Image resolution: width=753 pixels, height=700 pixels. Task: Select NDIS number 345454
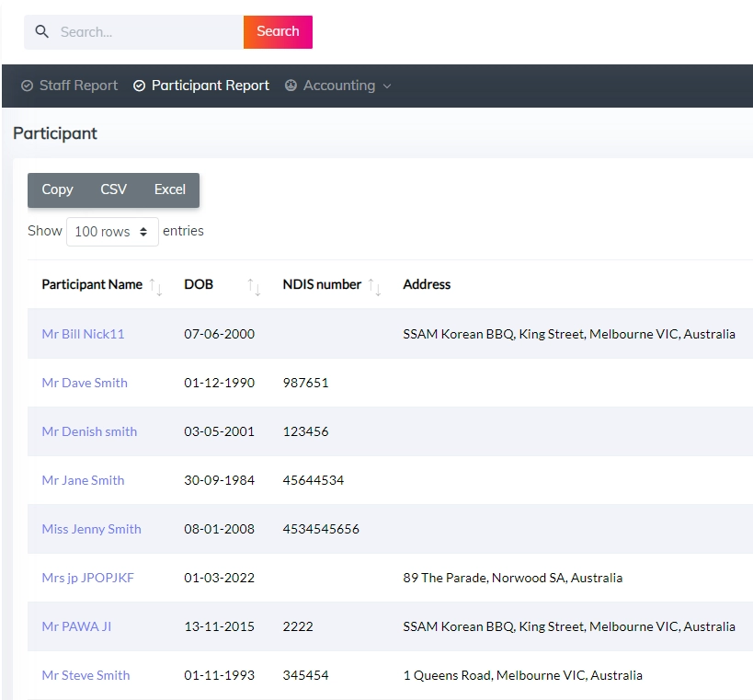[306, 675]
